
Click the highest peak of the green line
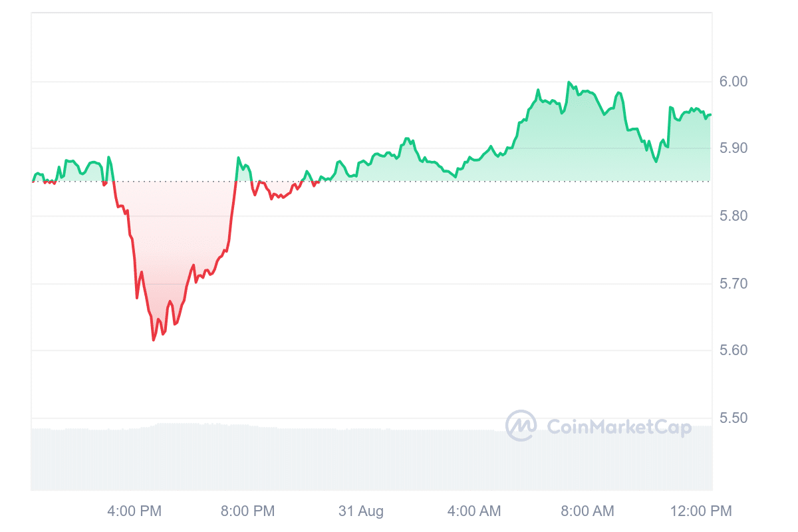point(569,82)
